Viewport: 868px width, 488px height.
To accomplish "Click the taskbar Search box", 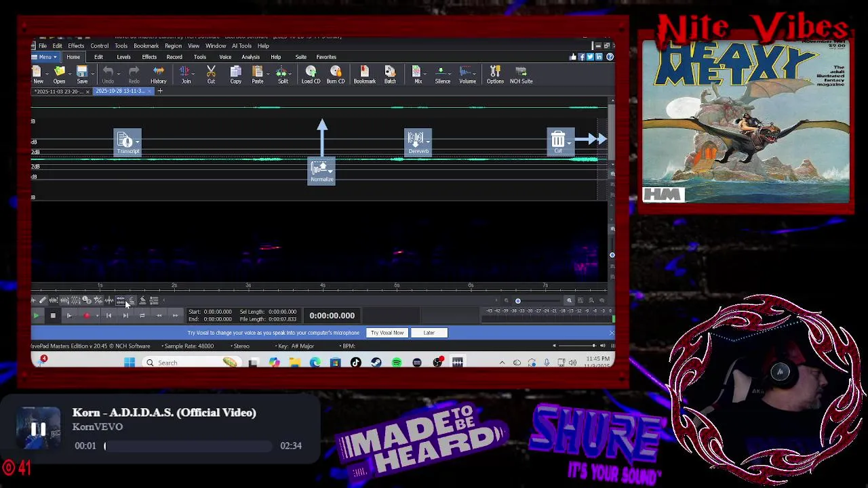I will click(193, 363).
